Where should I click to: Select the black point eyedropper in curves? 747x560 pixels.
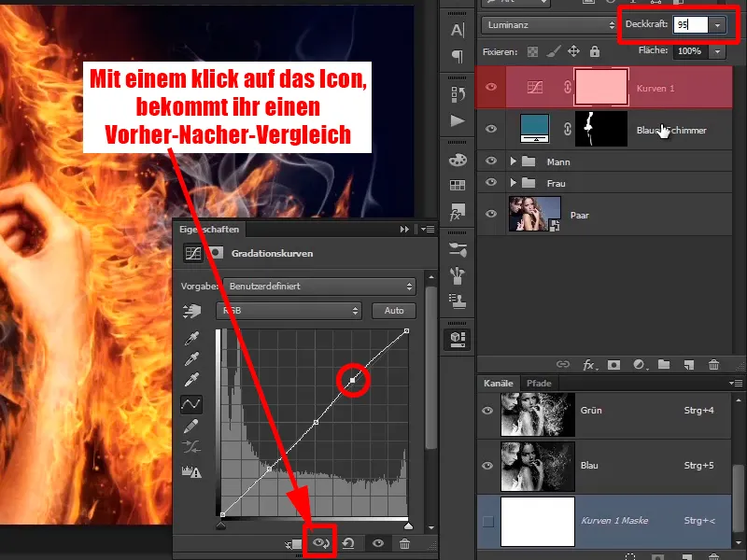click(x=191, y=338)
